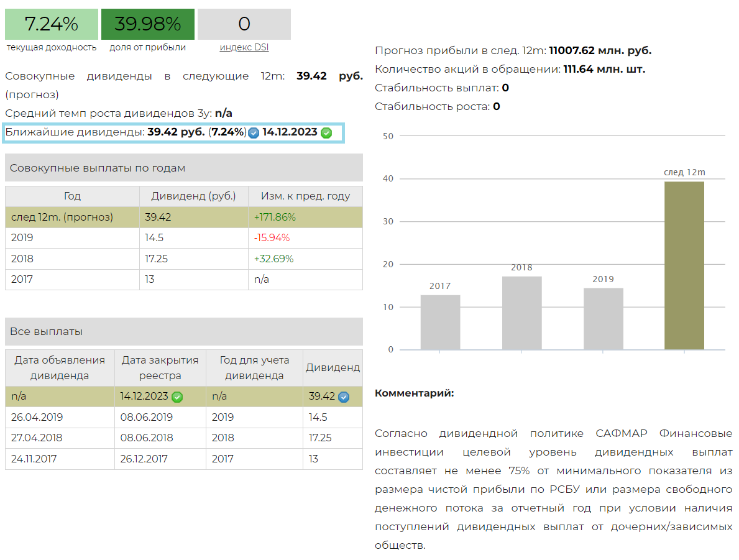Click green checkmark after 14.12.2023 in highlighted line
The width and height of the screenshot is (739, 560).
coord(326,132)
